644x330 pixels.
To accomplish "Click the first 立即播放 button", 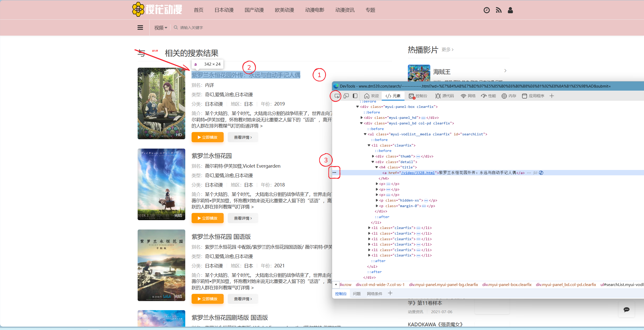I will point(207,137).
